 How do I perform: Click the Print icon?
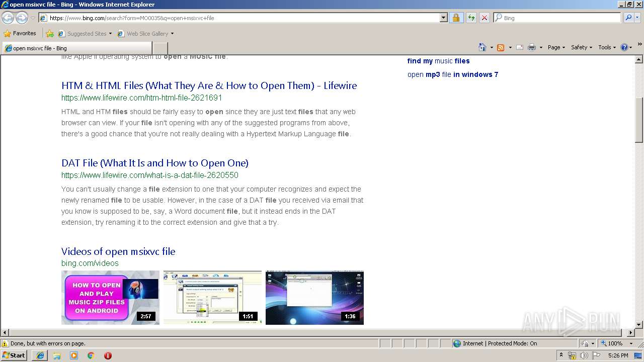click(x=532, y=47)
